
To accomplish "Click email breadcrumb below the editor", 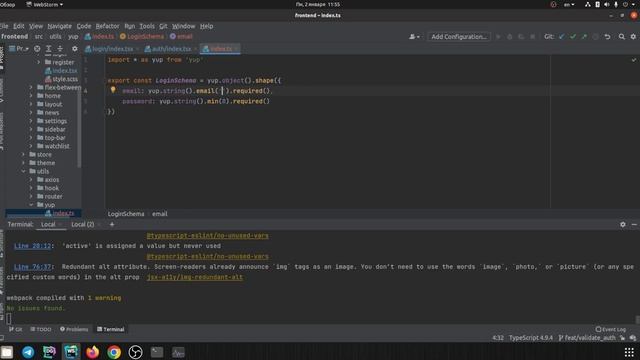I will pos(160,214).
